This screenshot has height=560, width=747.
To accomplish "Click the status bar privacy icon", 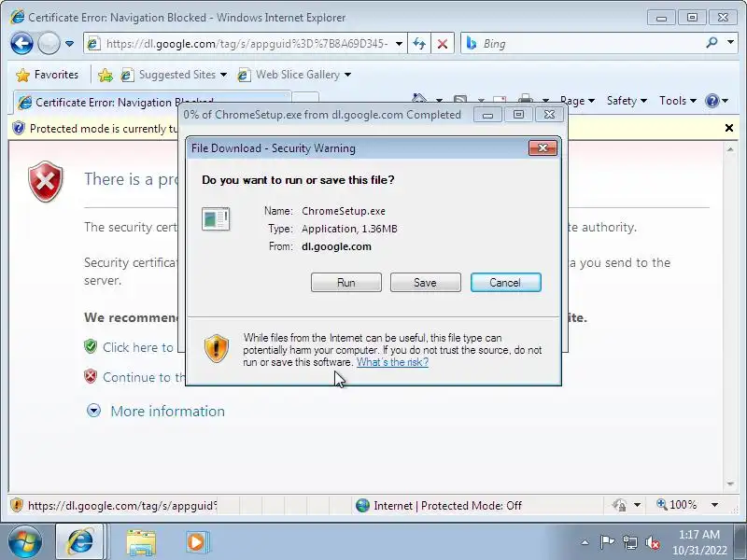I will click(x=619, y=505).
